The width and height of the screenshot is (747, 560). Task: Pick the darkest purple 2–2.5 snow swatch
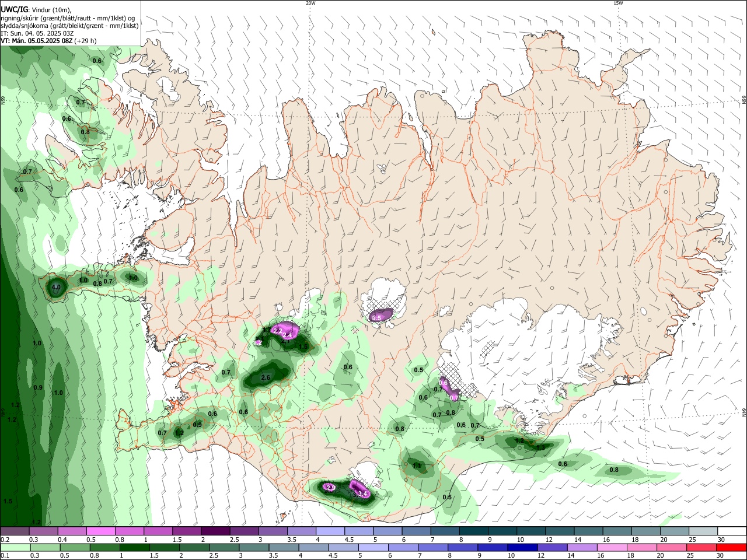(x=215, y=531)
